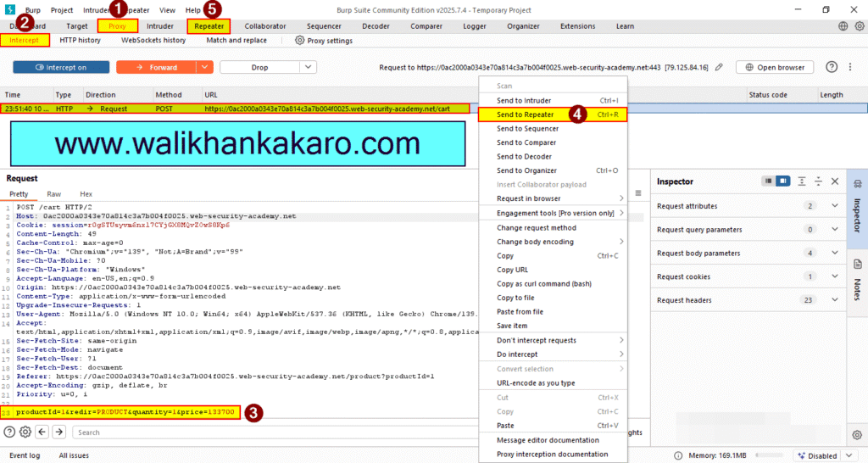Click the Drop button

pos(259,67)
